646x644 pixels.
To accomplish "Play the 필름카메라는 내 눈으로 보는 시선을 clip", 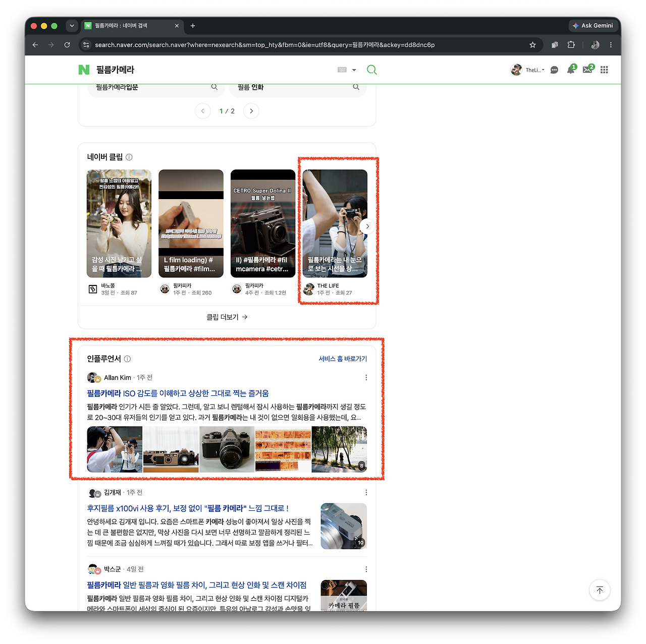I will (335, 223).
